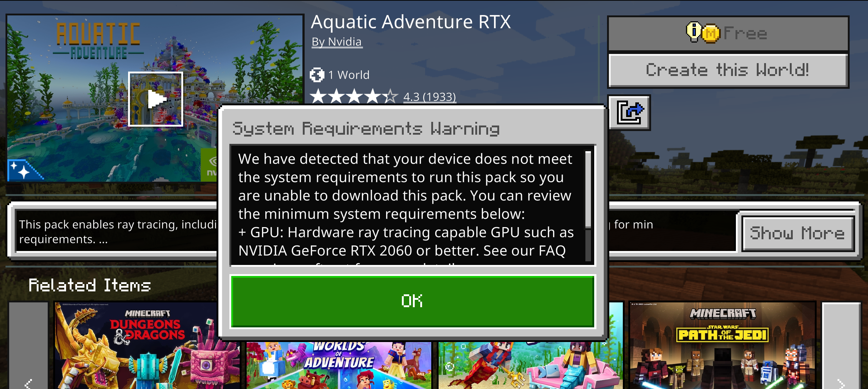Click the Minecoin icon next to Free

tap(711, 33)
